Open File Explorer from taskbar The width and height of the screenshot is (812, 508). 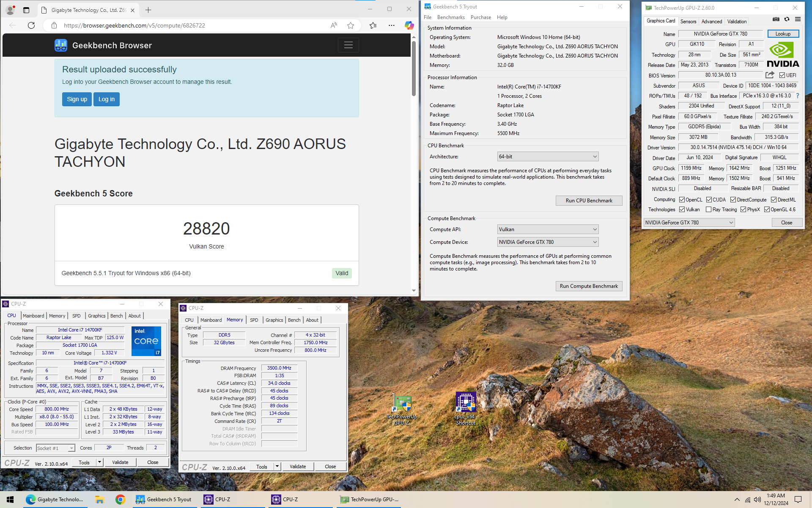click(99, 500)
